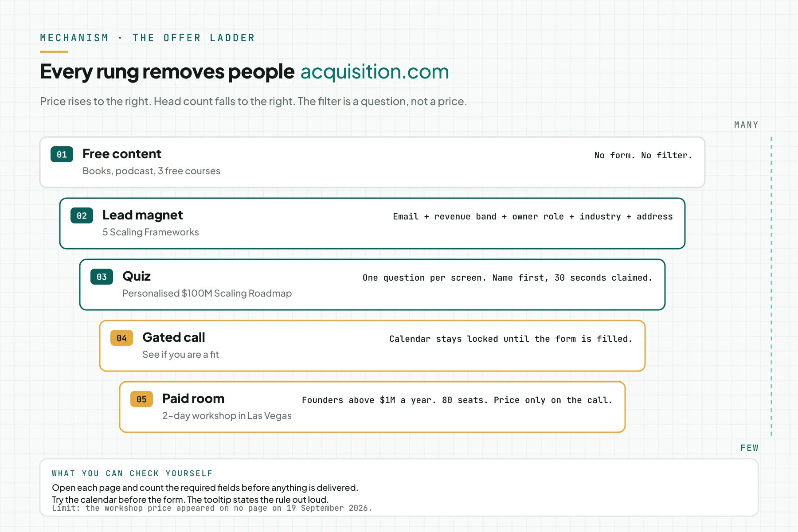Click the '2-day workshop in Las Vegas' subtitle

coord(227,415)
